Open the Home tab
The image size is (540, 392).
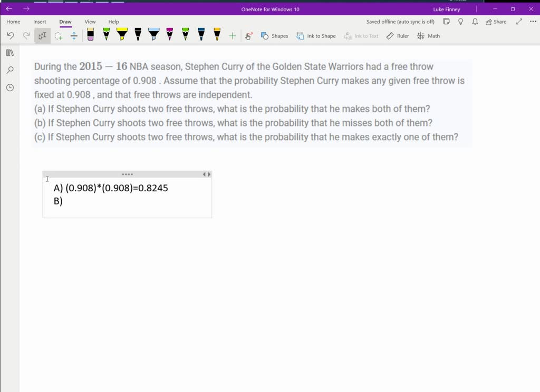[13, 22]
